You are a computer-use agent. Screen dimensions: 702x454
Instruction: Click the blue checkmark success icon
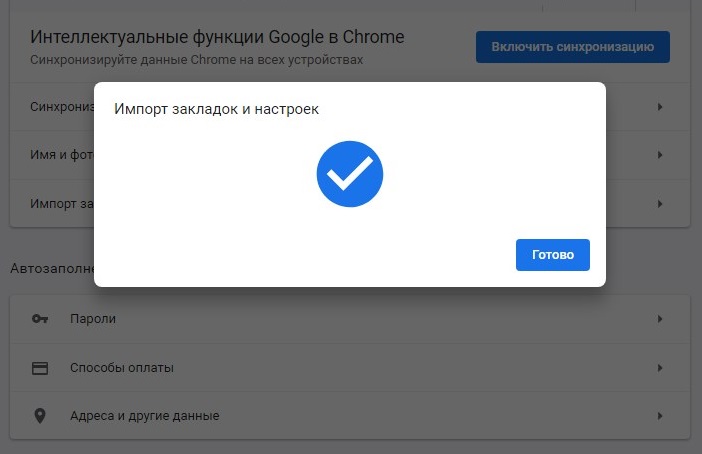pos(350,175)
